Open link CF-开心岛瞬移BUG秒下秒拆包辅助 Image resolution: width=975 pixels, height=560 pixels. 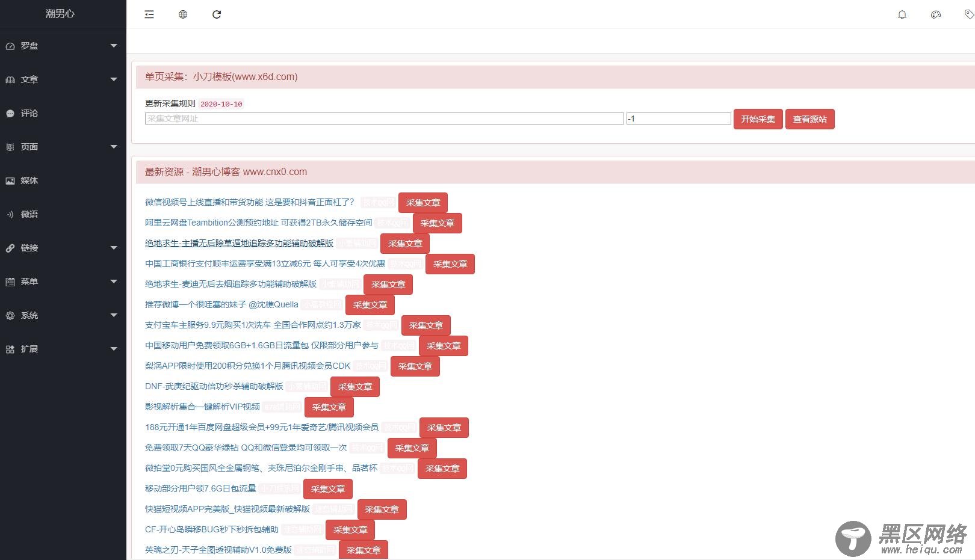[212, 529]
